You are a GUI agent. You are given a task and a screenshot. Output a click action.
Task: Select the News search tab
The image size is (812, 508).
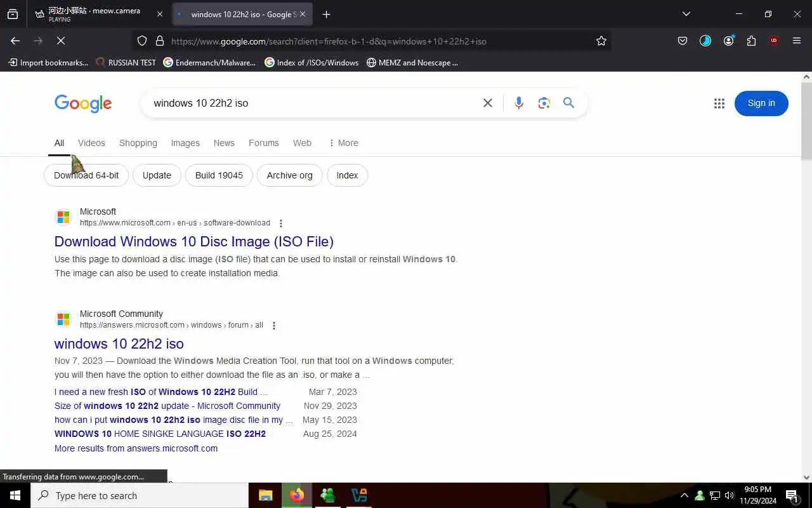point(224,143)
